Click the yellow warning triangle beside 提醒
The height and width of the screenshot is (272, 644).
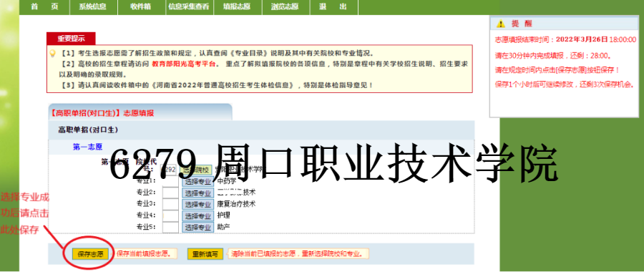coord(500,24)
